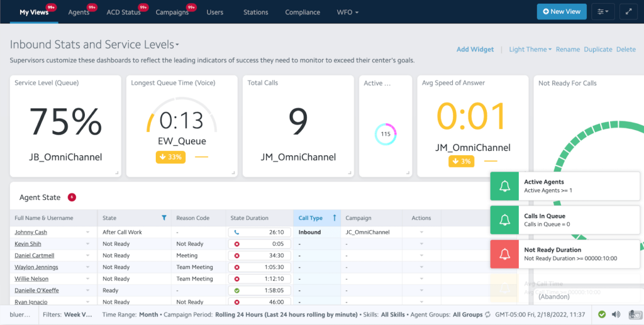Expand the dropdown next to Kevin Shih
This screenshot has width=644, height=325.
[87, 244]
